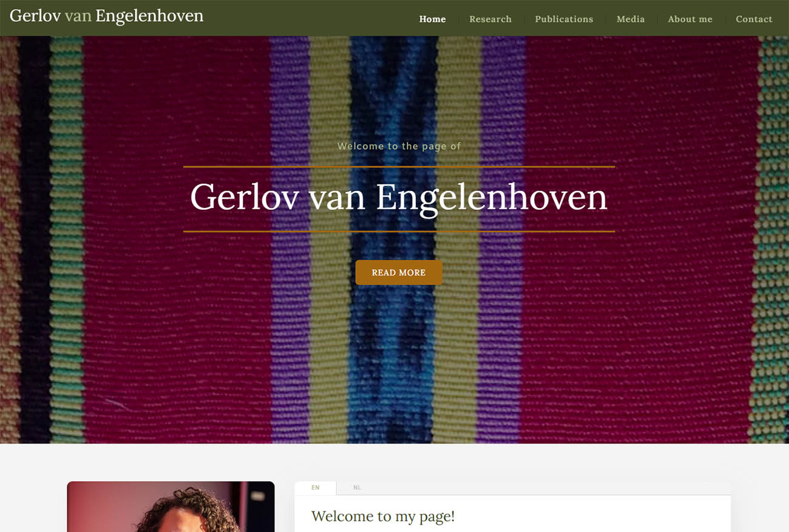Click the 'Welcome to my page!' heading

pyautogui.click(x=383, y=516)
